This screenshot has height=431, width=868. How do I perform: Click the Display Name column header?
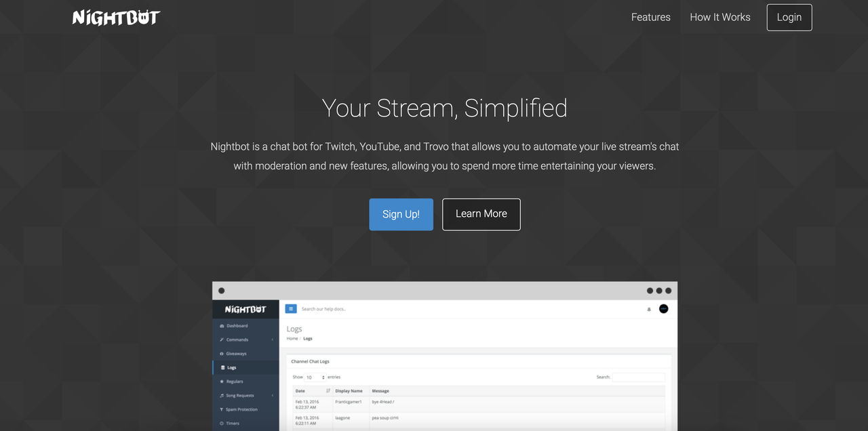[x=351, y=391]
